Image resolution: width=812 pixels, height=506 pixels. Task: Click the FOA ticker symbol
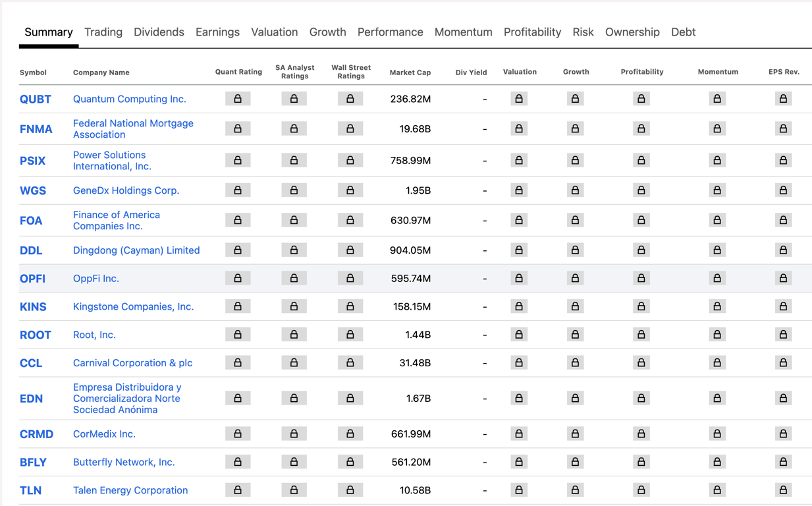(31, 221)
